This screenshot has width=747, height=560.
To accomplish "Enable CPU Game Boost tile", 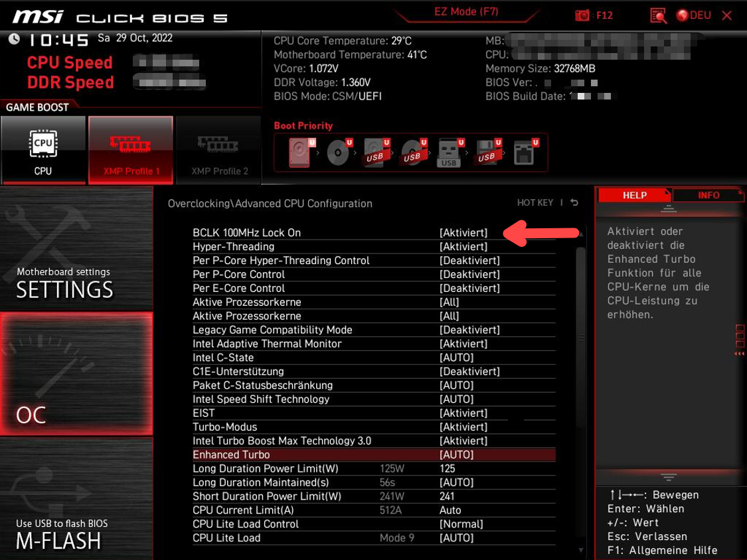I will pos(43,150).
